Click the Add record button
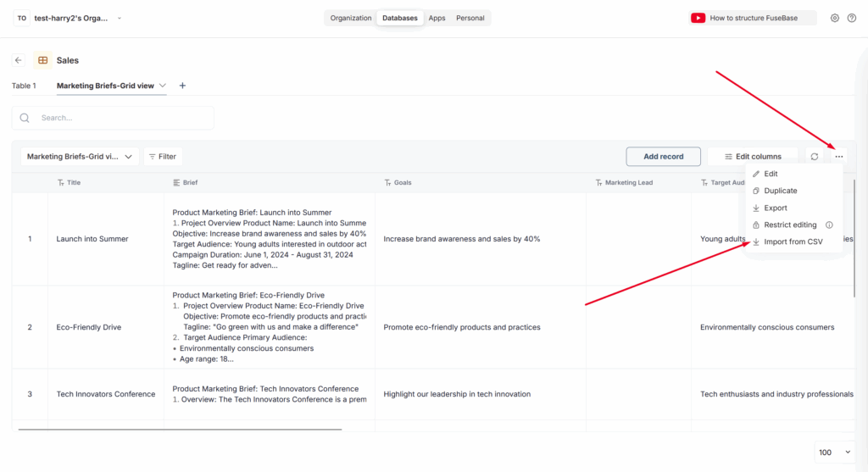Viewport: 868px width, 472px height. pyautogui.click(x=663, y=157)
